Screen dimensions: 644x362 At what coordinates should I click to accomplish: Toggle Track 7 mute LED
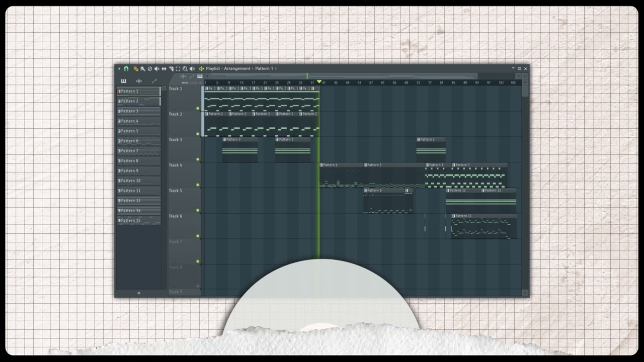198,261
